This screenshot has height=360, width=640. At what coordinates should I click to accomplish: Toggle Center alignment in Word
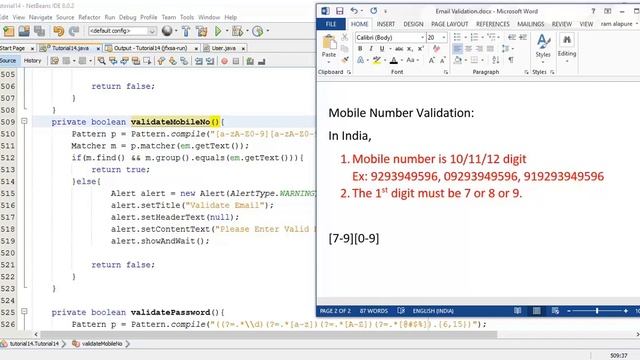(x=469, y=49)
